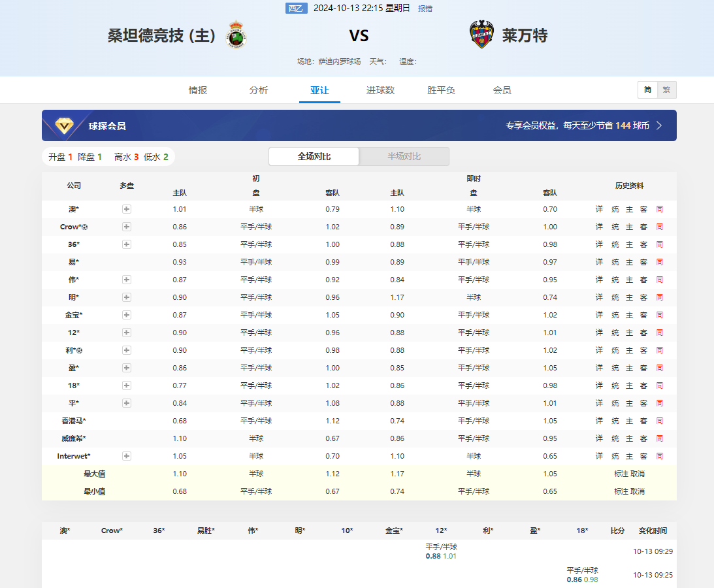Click the gold VIP diamond badge

64,125
